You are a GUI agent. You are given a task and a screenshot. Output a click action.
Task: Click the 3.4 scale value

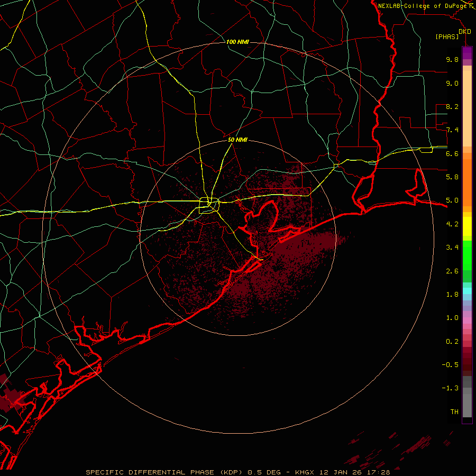[452, 248]
